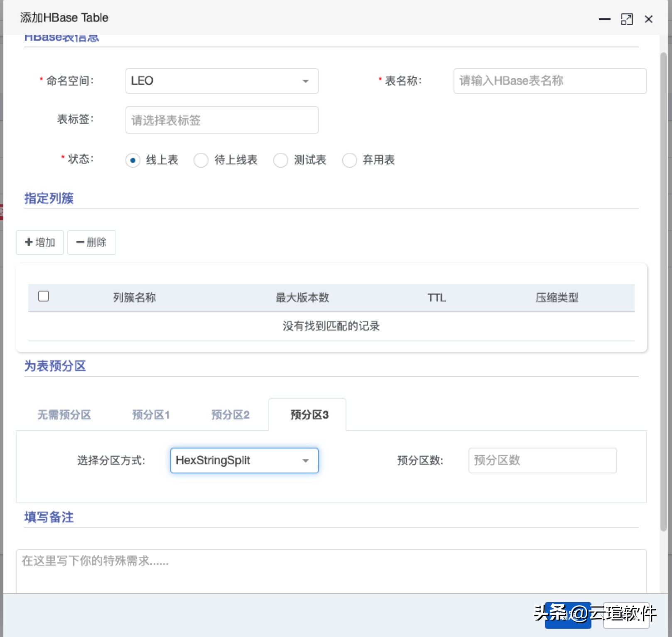
Task: Click the minus icon on 删除 button
Action: tap(81, 242)
